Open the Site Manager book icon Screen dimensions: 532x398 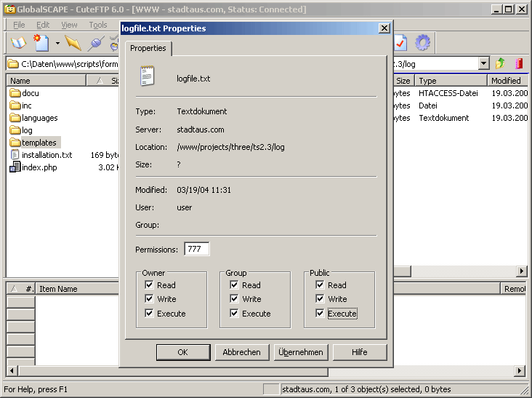pyautogui.click(x=19, y=43)
